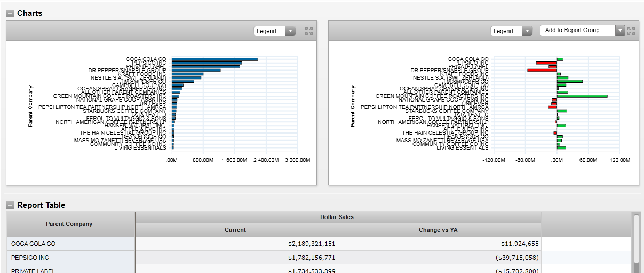Click Coca Cola current sales value $2,189,321,151
The width and height of the screenshot is (644, 273).
(312, 244)
